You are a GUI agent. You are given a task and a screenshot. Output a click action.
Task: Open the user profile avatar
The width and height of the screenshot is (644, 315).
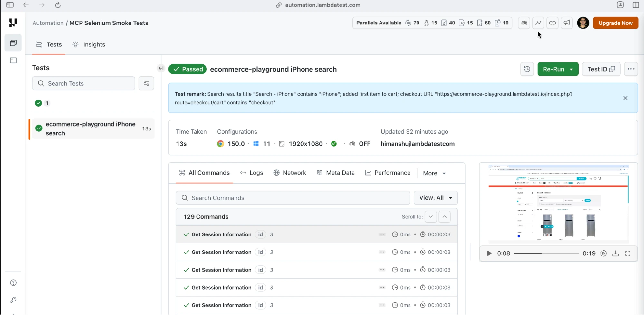[x=583, y=23]
